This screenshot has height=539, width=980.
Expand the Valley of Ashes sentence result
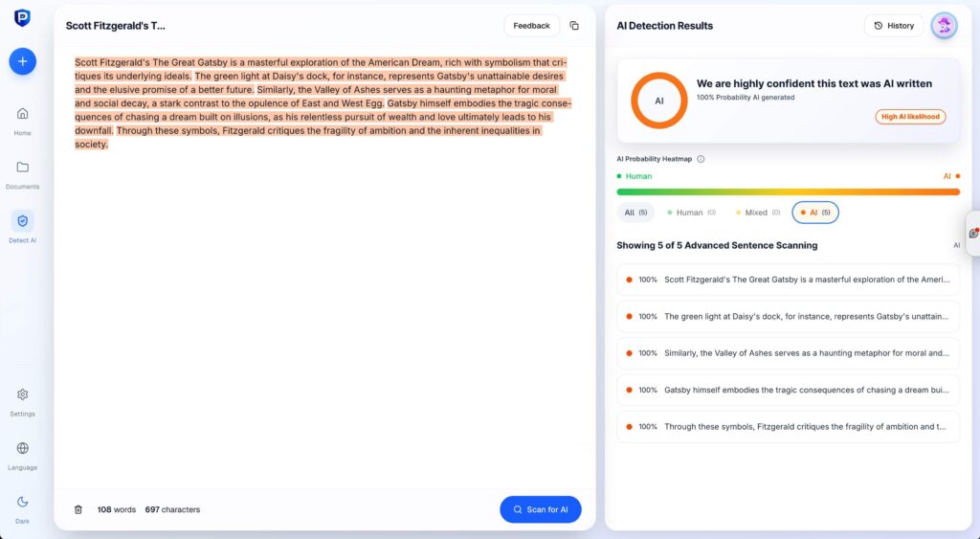(x=788, y=352)
